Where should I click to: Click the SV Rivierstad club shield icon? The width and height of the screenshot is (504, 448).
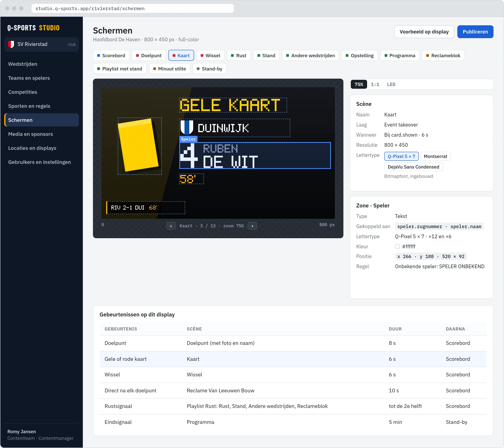pos(11,44)
